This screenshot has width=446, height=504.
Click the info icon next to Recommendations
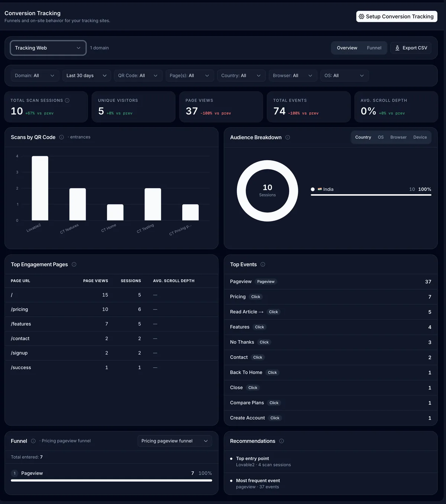pos(281,441)
